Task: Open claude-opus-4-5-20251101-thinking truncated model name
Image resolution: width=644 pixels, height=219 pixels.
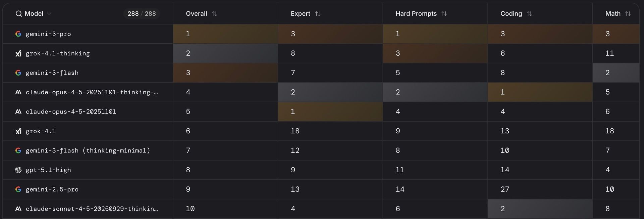Action: [92, 92]
